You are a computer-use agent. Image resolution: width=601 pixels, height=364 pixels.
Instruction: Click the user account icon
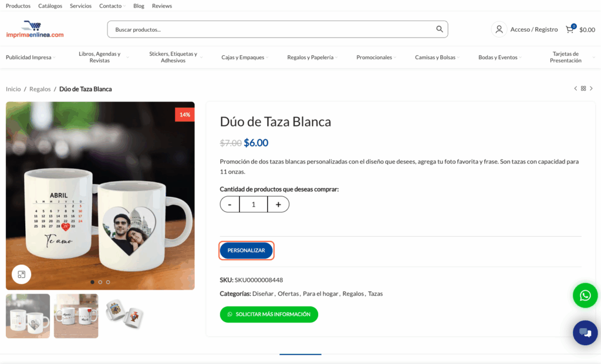coord(499,29)
